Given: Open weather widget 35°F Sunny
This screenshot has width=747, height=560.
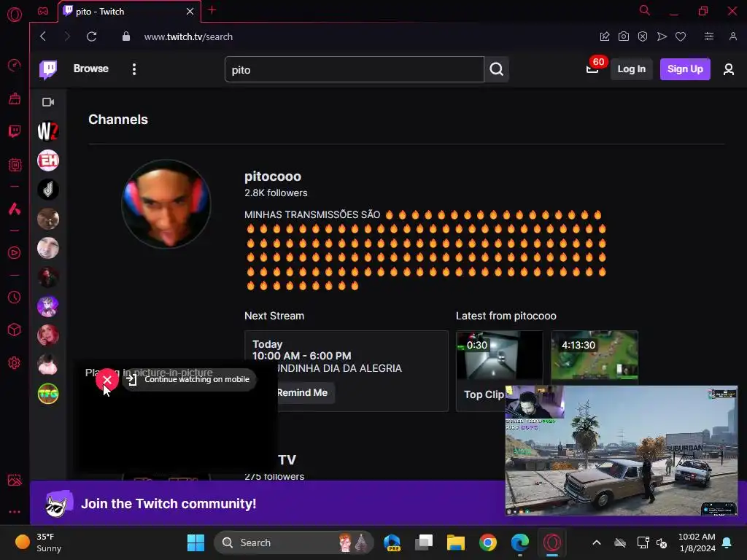Looking at the screenshot, I should (x=38, y=542).
